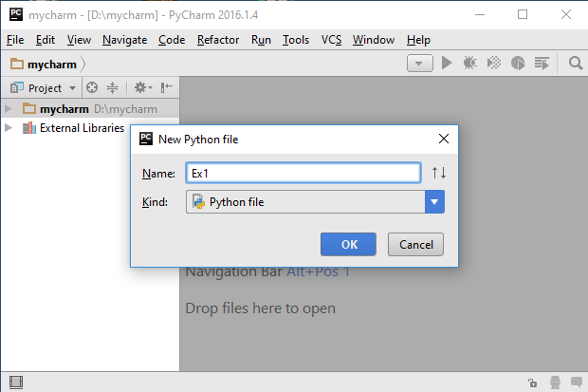Click Cancel in New Python file dialog
The height and width of the screenshot is (392, 588).
[x=416, y=245]
